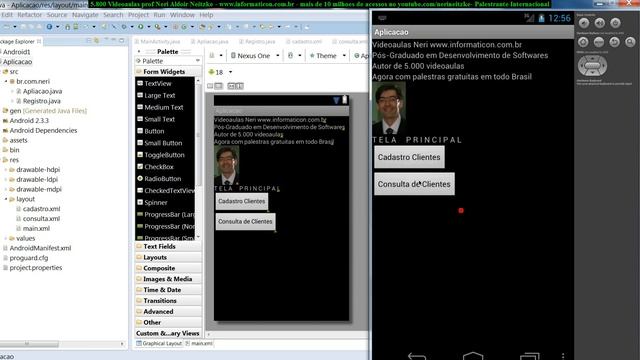
Task: Click Link with Editor in Package Explorer toolbar
Action: (x=97, y=41)
